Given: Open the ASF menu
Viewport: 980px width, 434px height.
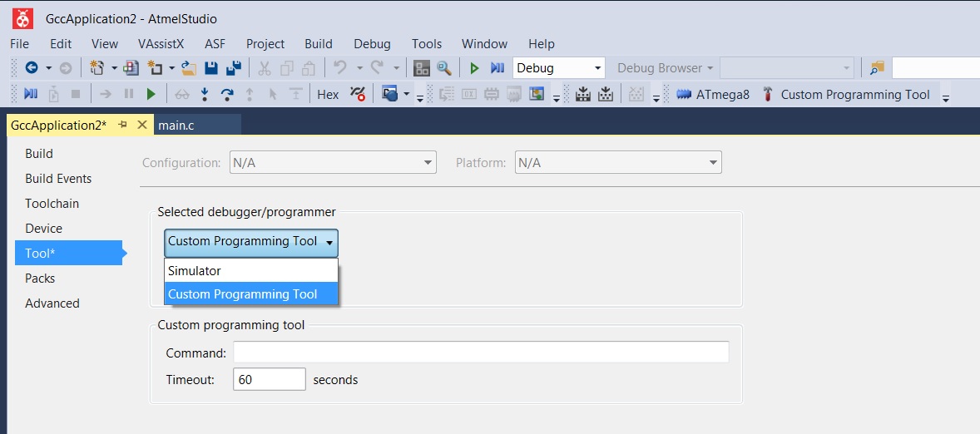Looking at the screenshot, I should [x=215, y=44].
